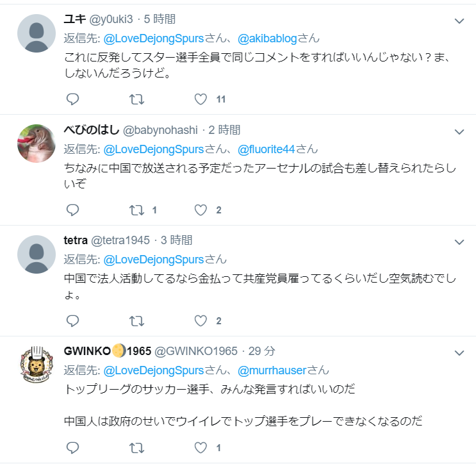
Task: Reply to tetra's tweet
Action: [72, 321]
